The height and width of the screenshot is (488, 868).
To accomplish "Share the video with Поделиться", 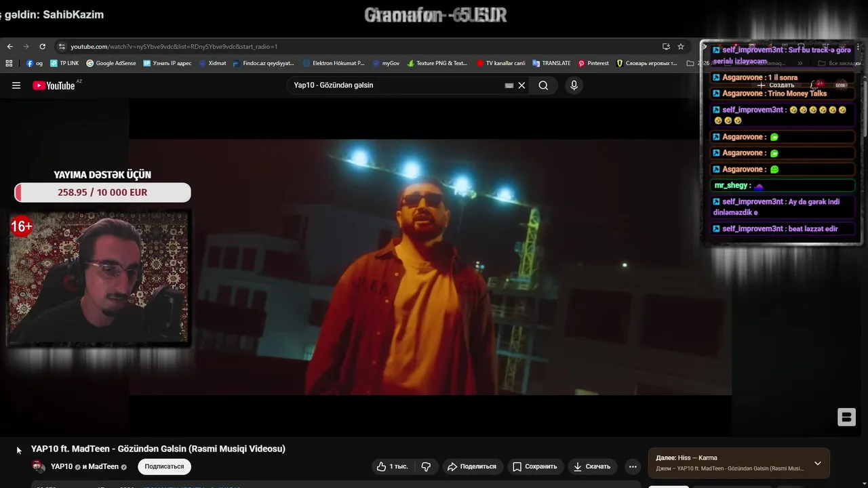I will point(471,466).
